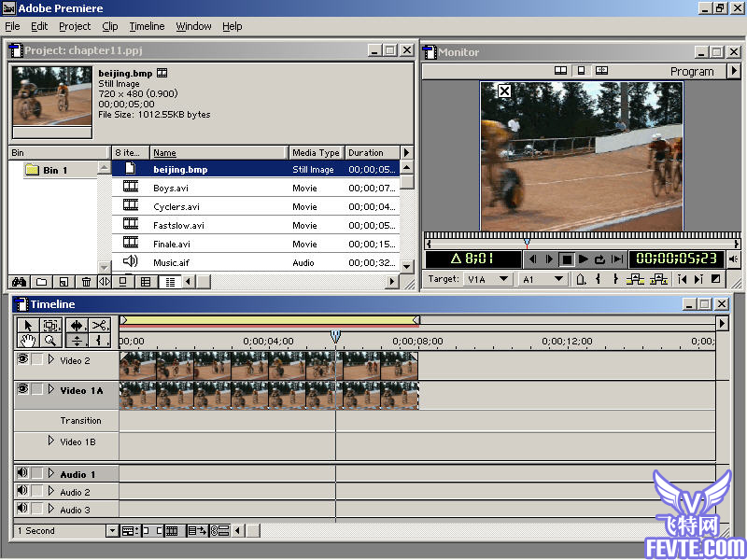Create a new bin with folder icon
The height and width of the screenshot is (560, 747).
(x=41, y=282)
